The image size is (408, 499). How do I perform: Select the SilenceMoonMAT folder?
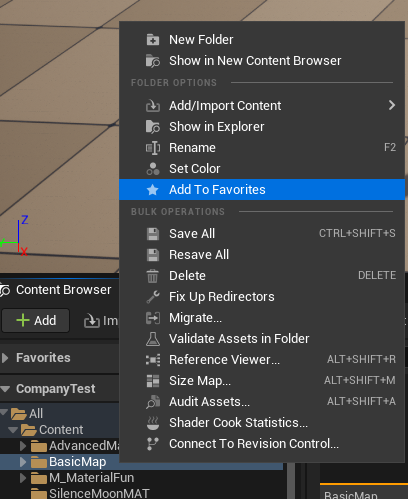tap(99, 493)
